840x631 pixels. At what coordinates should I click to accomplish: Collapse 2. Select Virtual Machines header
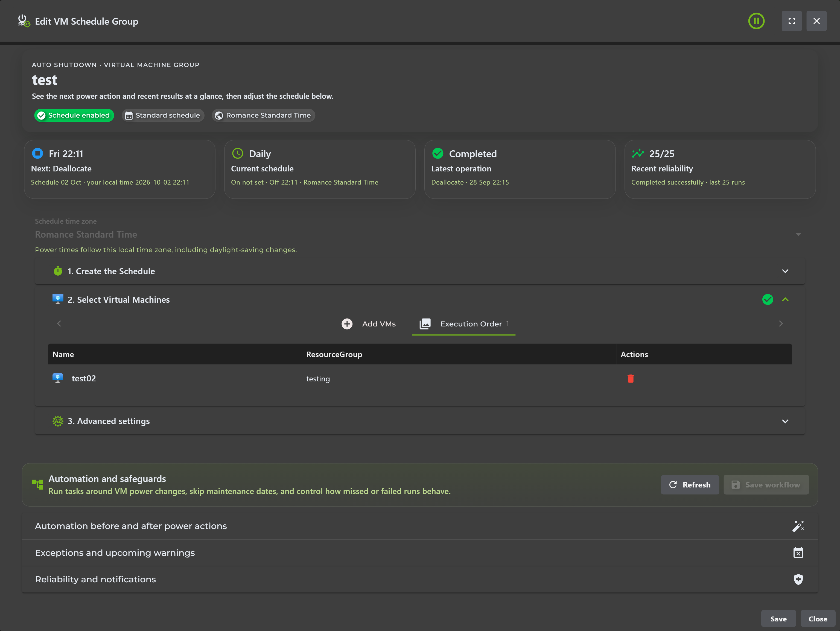[x=420, y=300]
